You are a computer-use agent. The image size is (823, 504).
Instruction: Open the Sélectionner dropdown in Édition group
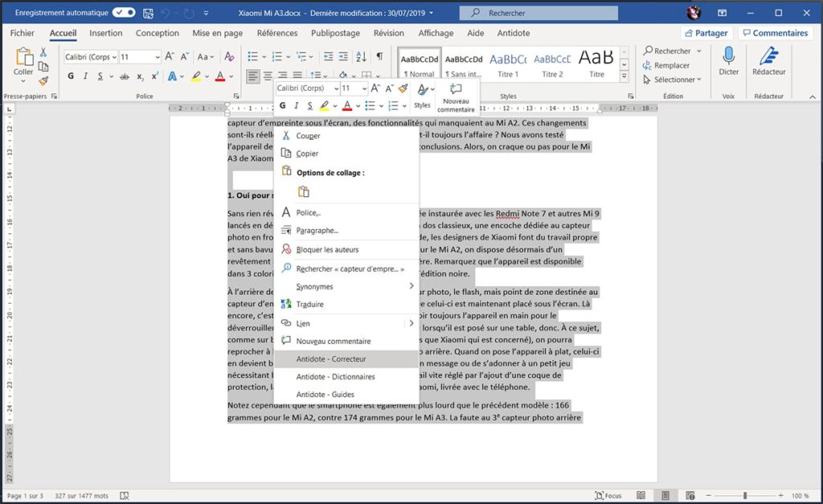point(673,80)
